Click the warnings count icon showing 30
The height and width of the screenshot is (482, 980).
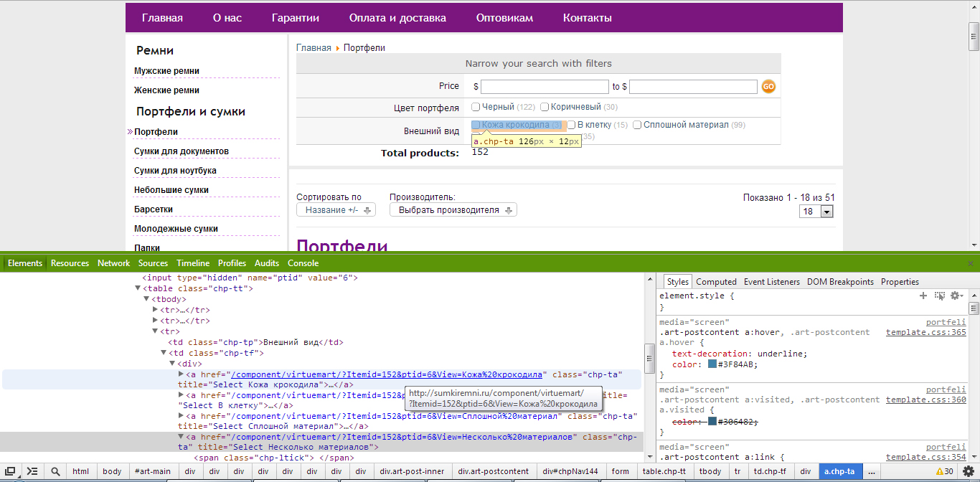(944, 471)
